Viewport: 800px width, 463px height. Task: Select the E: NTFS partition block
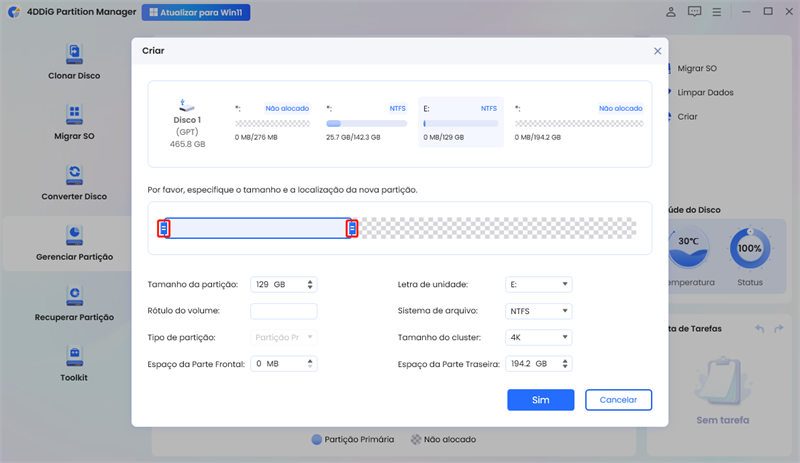pos(460,122)
